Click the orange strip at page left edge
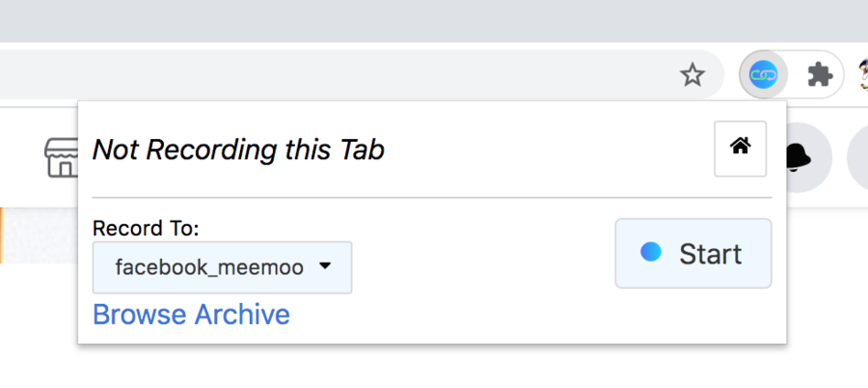This screenshot has width=868, height=388. (x=4, y=235)
